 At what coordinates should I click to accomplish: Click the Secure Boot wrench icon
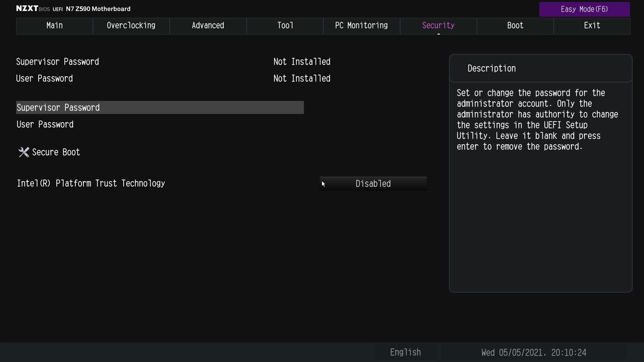[x=24, y=152]
